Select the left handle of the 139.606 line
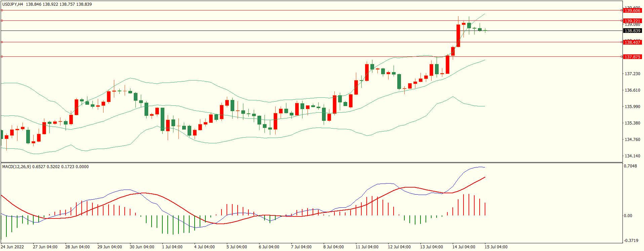Screen dimensions: 644x251 [x=2, y=10]
